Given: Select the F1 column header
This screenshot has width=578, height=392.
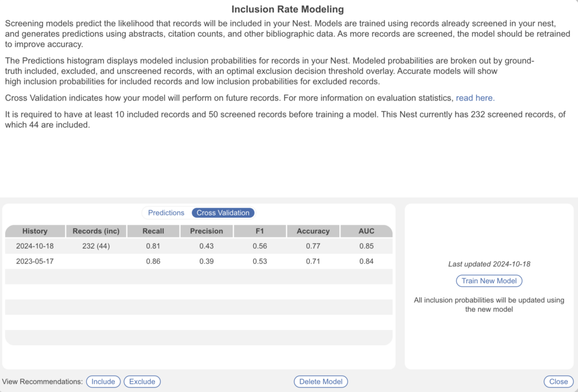Looking at the screenshot, I should [260, 231].
